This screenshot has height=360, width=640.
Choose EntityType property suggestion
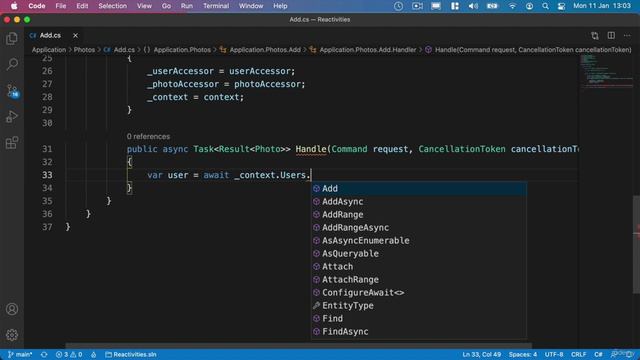pos(419,306)
